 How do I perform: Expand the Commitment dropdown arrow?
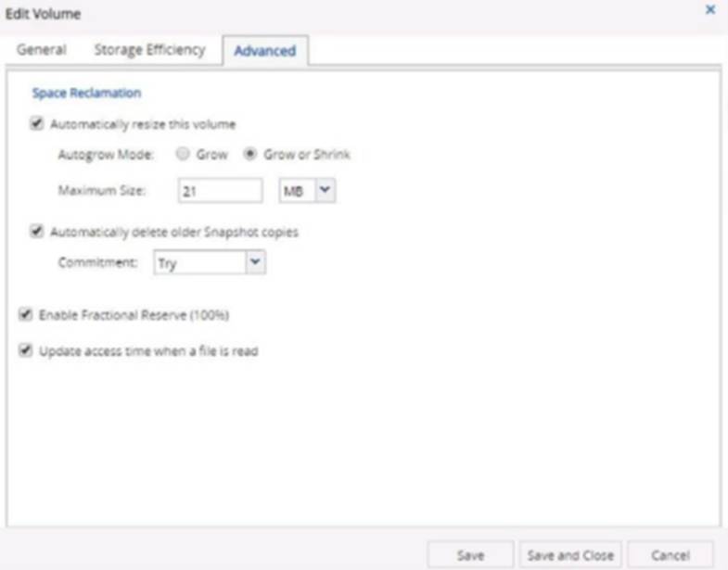point(255,261)
